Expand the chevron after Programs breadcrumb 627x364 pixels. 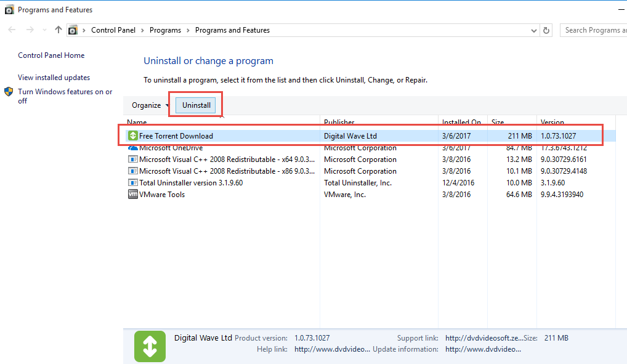pos(188,30)
